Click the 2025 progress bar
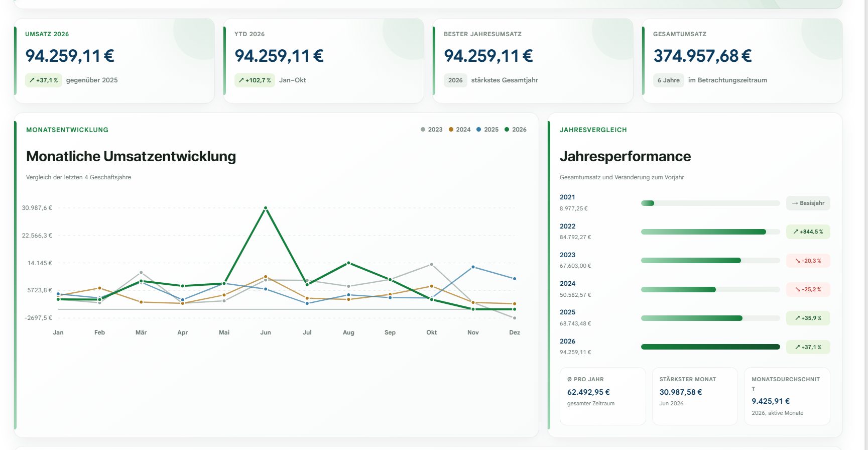The height and width of the screenshot is (450, 868). tap(710, 318)
